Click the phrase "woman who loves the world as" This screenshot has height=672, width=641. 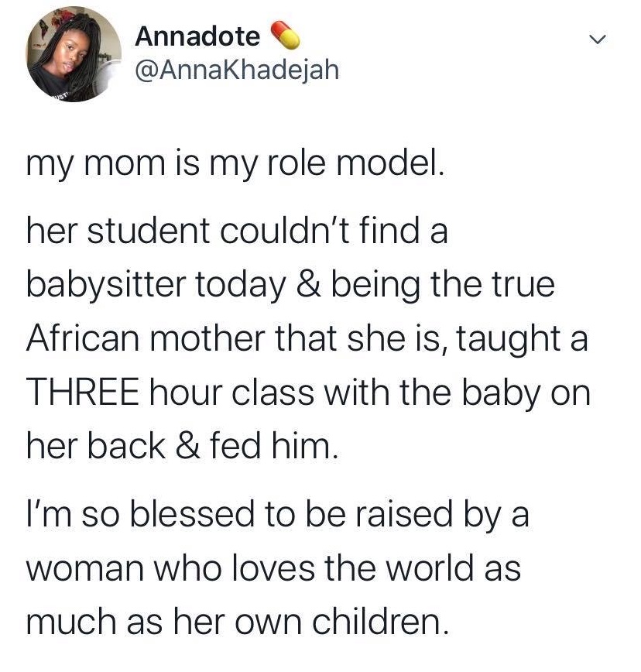click(273, 569)
